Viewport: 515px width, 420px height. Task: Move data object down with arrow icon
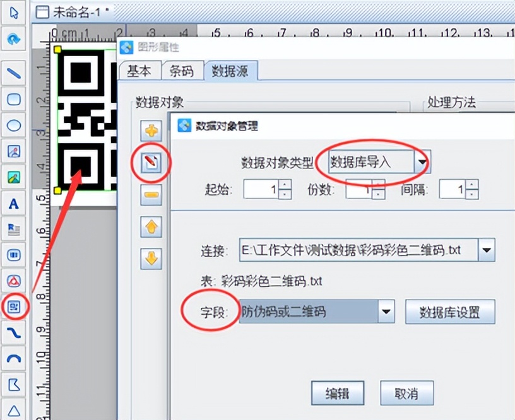151,259
